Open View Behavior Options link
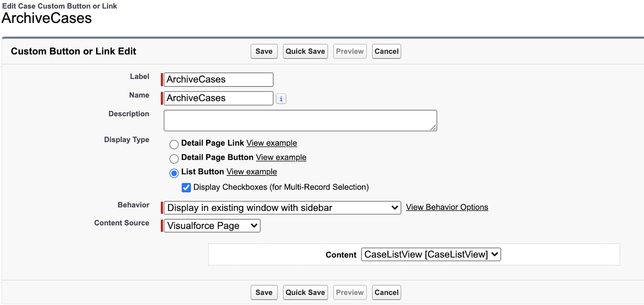644x305 pixels. tap(447, 207)
